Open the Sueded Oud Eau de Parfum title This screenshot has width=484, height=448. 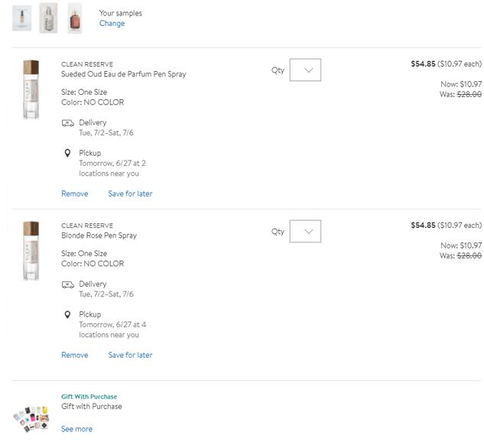coord(123,74)
